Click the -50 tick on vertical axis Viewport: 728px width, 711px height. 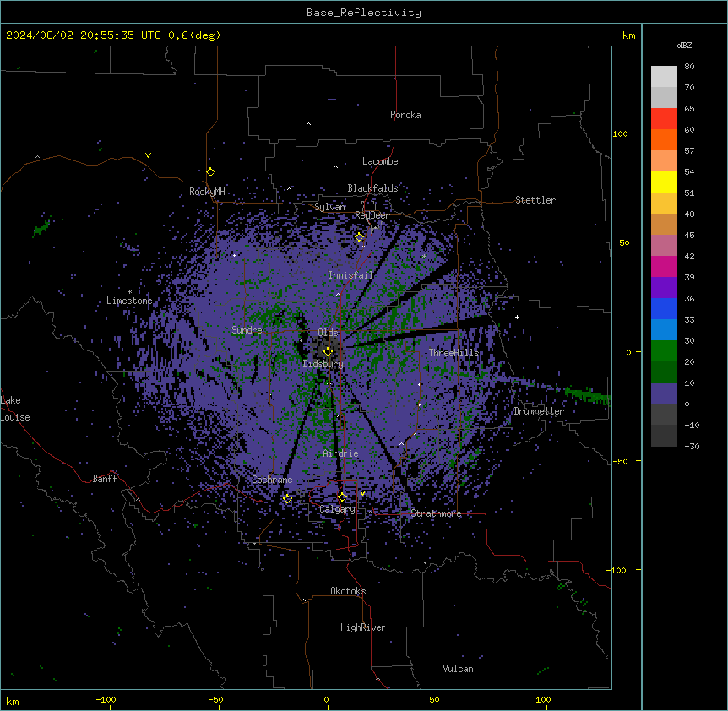point(620,461)
